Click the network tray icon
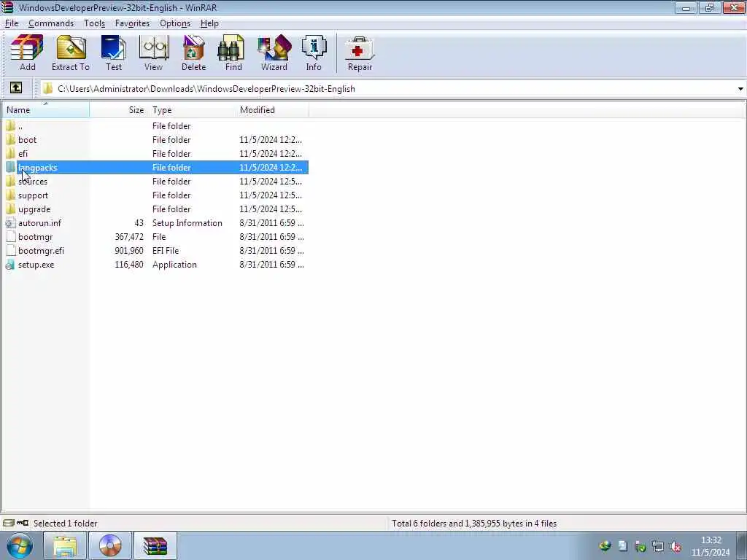The height and width of the screenshot is (560, 747). click(x=658, y=546)
